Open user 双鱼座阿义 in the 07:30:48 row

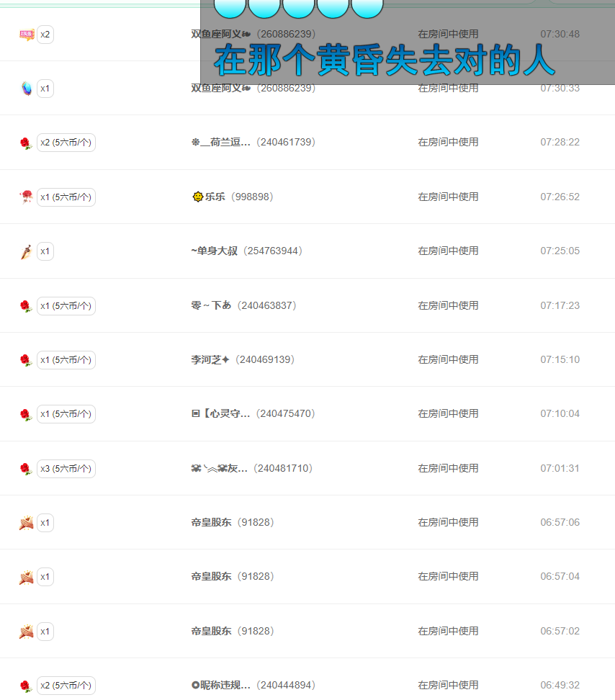[253, 34]
